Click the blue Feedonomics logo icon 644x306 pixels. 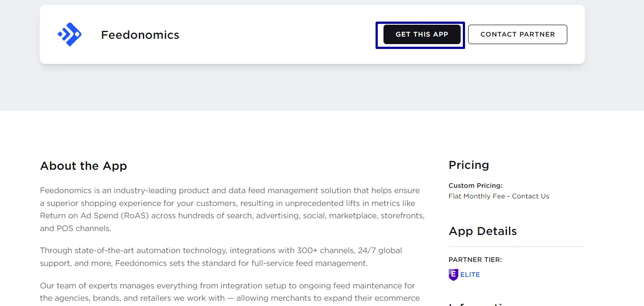tap(70, 34)
